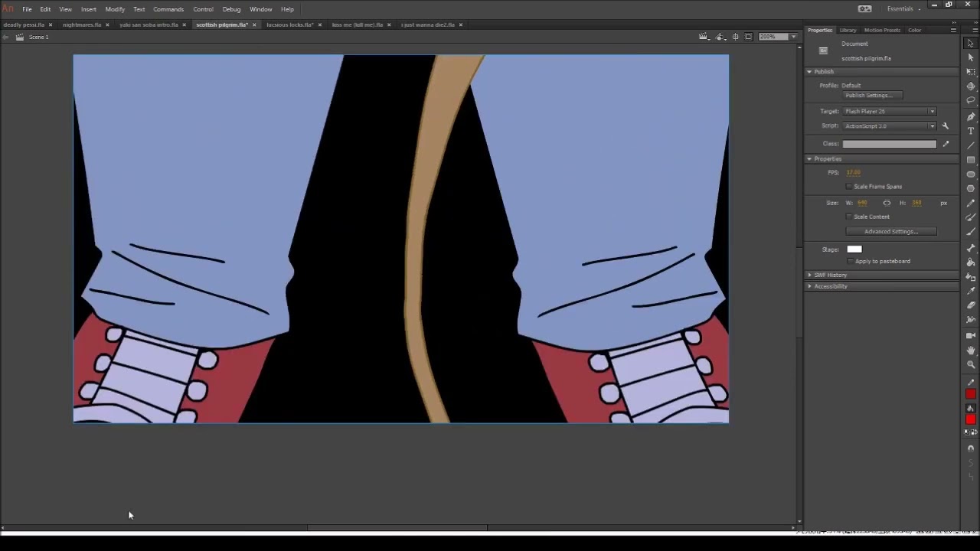Select the Ink Bottle tool
This screenshot has width=980, height=551.
point(971,276)
